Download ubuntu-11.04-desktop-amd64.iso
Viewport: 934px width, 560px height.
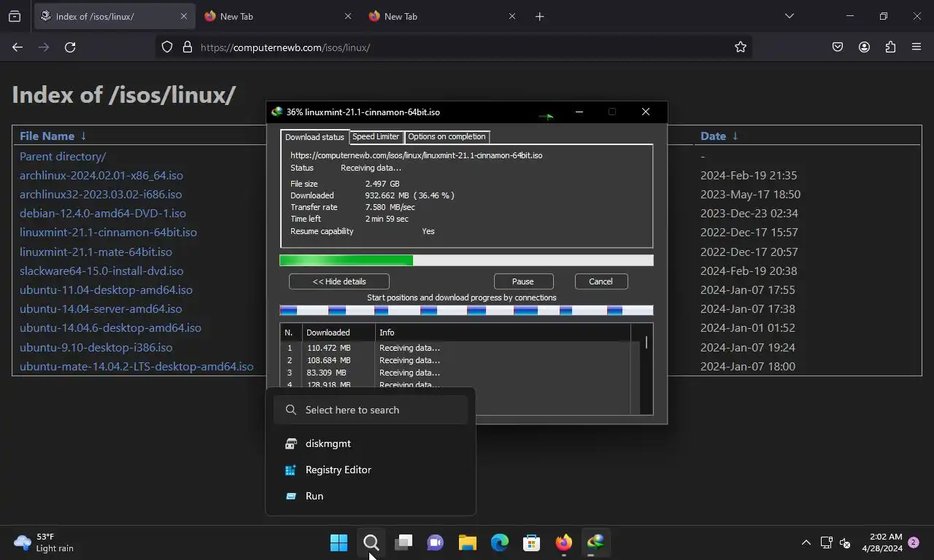click(x=106, y=289)
